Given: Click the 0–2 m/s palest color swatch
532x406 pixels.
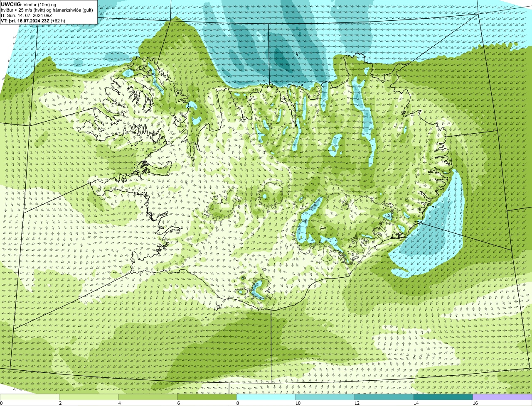Looking at the screenshot, I should (30, 397).
